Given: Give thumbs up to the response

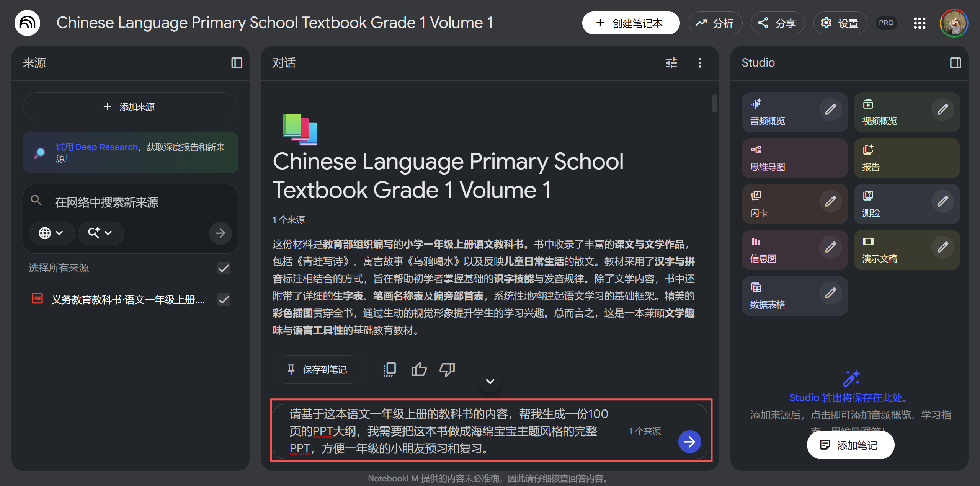Looking at the screenshot, I should click(418, 369).
